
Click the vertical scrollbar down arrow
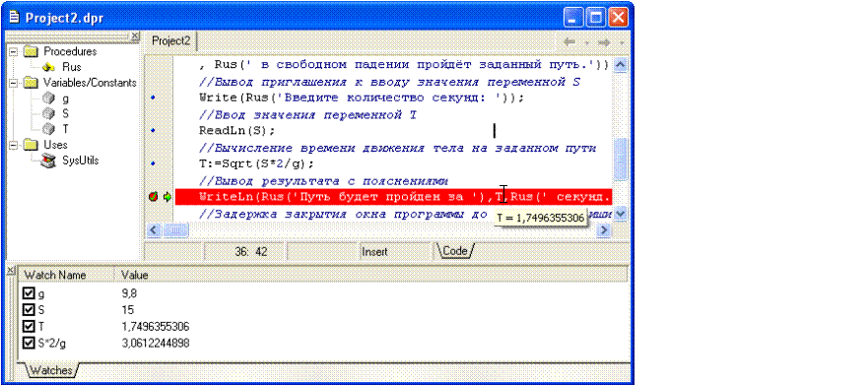[621, 214]
